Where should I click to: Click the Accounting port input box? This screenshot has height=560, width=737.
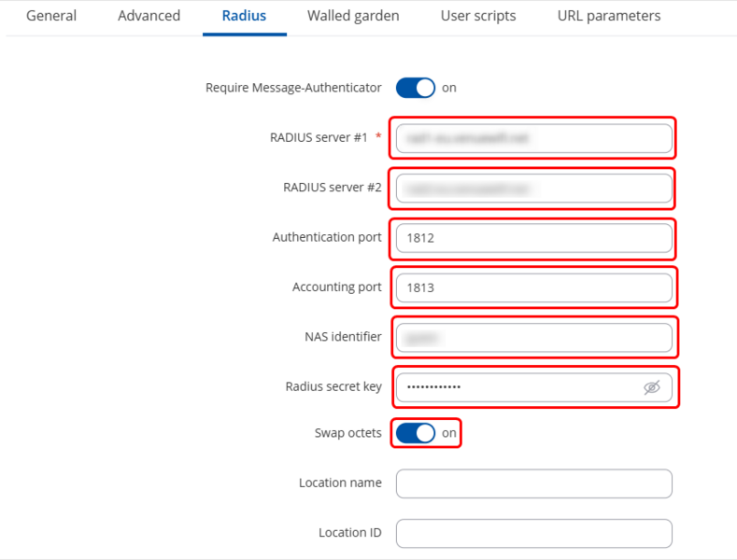tap(533, 287)
